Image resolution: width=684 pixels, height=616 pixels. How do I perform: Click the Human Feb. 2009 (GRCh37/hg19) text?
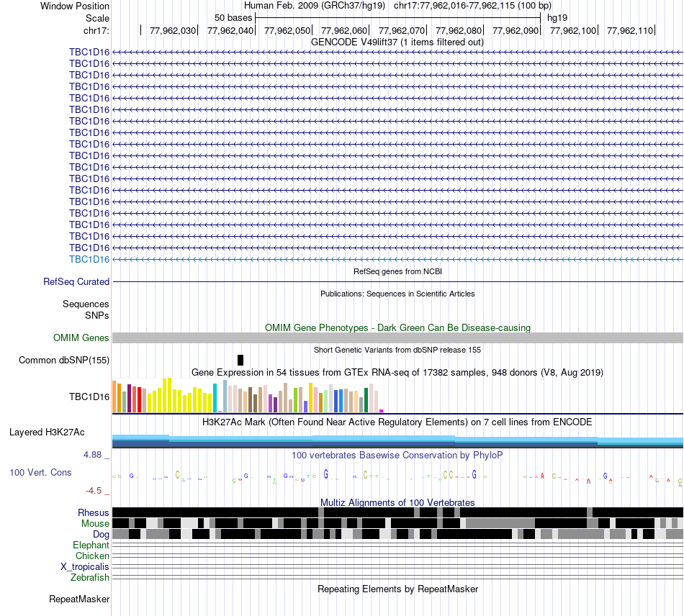tap(315, 6)
